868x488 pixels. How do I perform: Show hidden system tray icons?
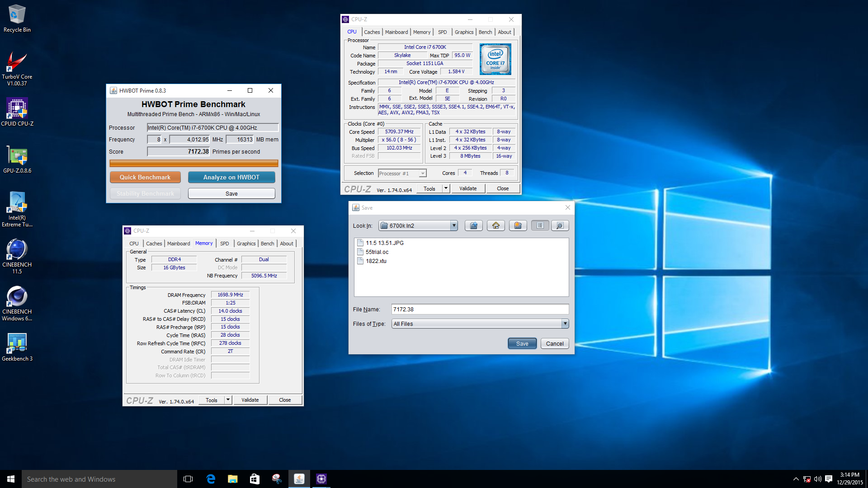[796, 479]
